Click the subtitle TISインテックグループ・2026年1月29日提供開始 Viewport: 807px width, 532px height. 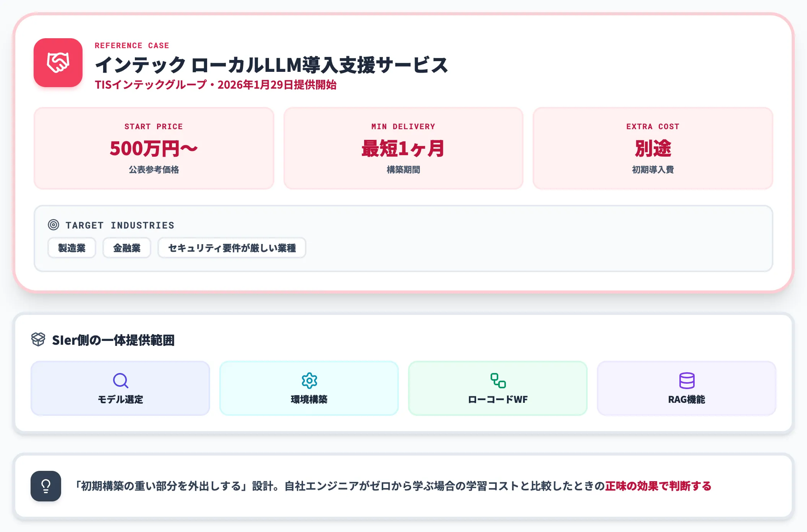pos(216,85)
